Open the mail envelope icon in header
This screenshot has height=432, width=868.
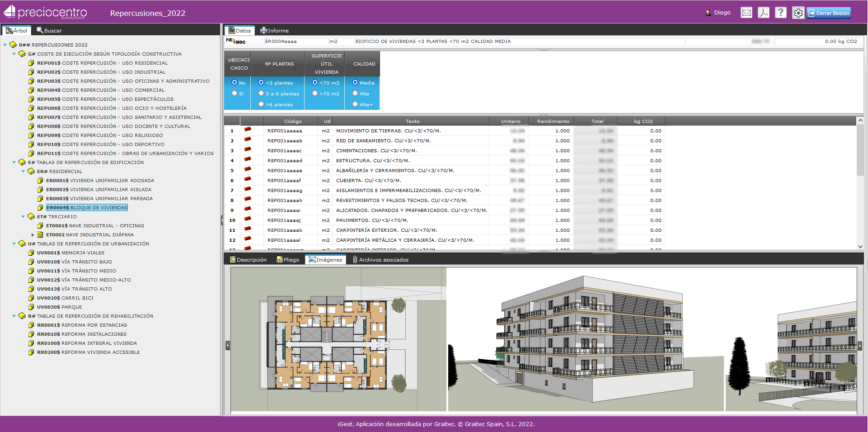point(746,13)
